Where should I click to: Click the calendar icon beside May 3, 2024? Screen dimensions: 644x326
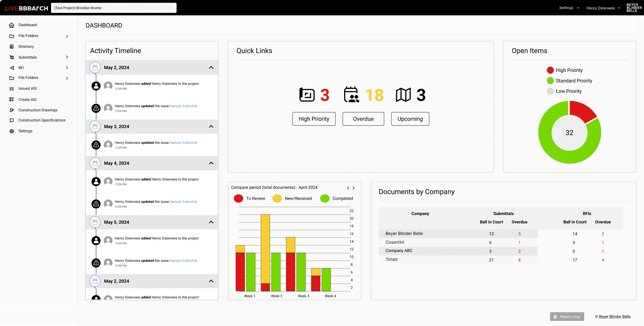(95, 127)
